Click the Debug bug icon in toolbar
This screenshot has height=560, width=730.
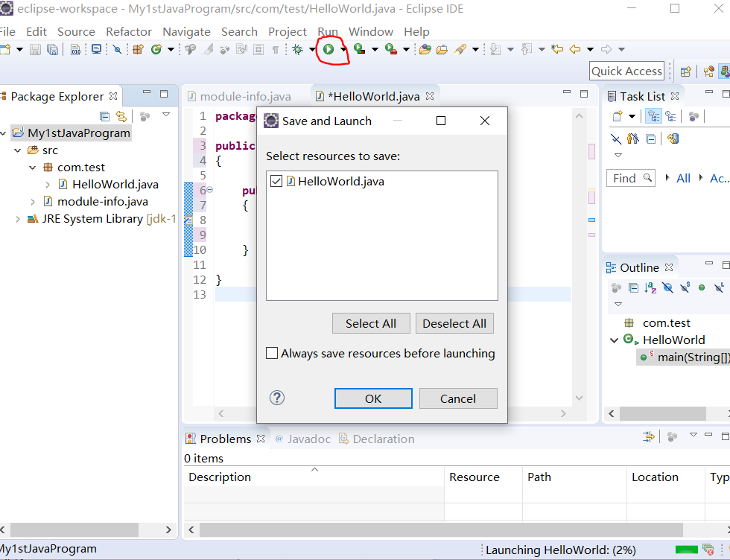[x=297, y=49]
